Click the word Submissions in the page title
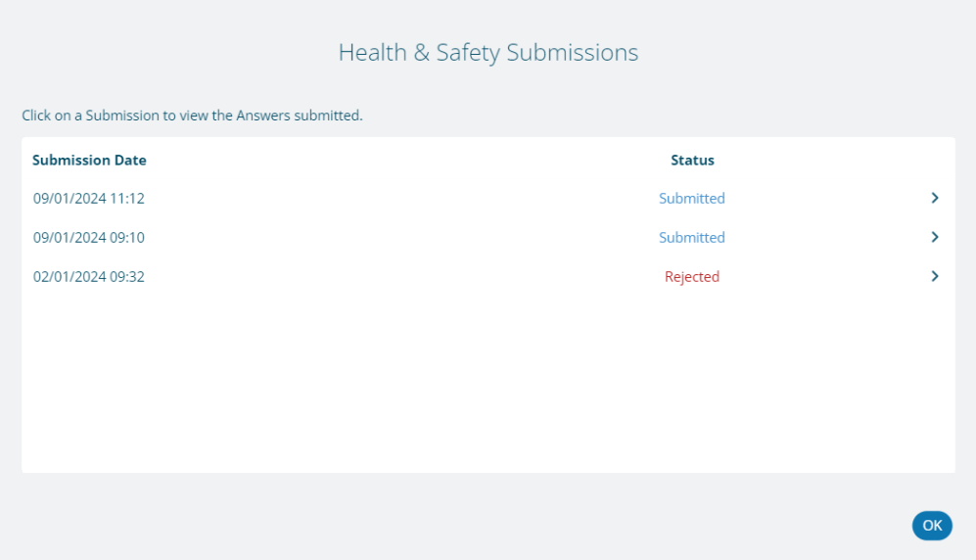Screen dimensions: 976x560 pyautogui.click(x=573, y=53)
